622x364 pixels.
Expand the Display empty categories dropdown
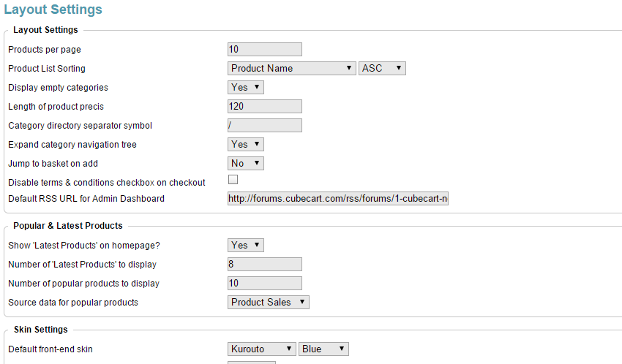tap(245, 87)
